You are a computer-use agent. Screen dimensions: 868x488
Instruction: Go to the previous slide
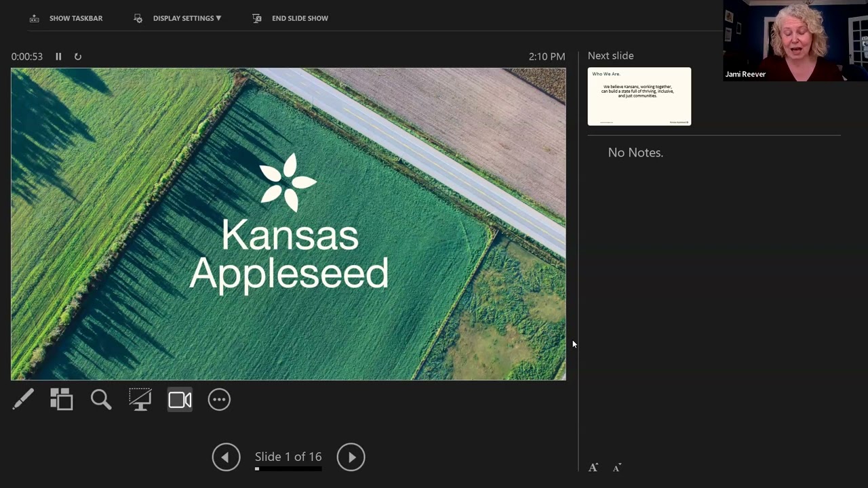pos(226,457)
